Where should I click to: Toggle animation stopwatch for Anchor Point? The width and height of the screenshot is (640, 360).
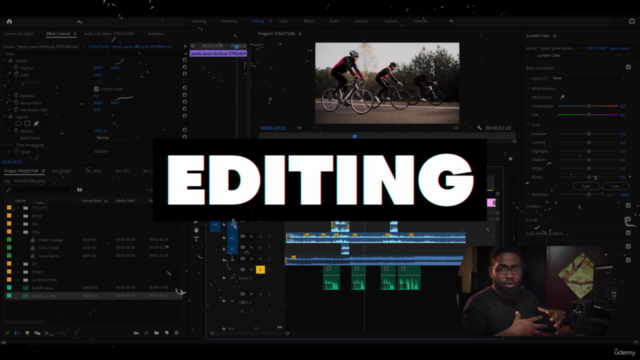coord(16,102)
